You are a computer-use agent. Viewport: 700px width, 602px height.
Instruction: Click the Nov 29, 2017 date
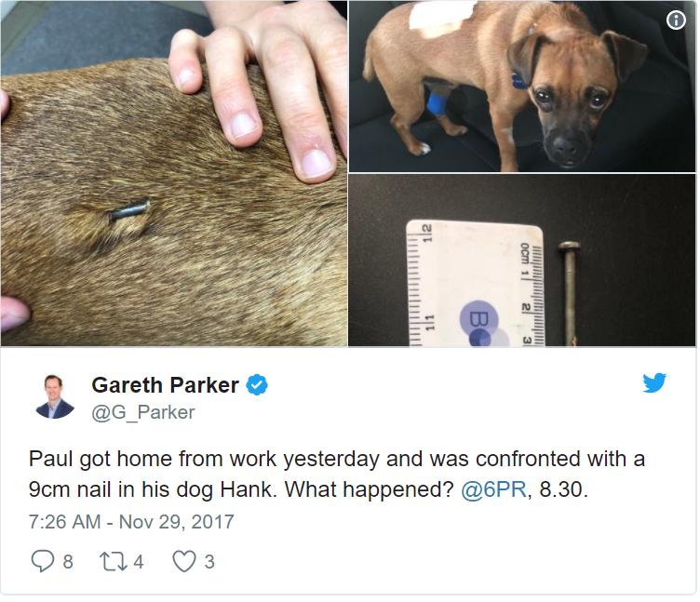point(176,522)
